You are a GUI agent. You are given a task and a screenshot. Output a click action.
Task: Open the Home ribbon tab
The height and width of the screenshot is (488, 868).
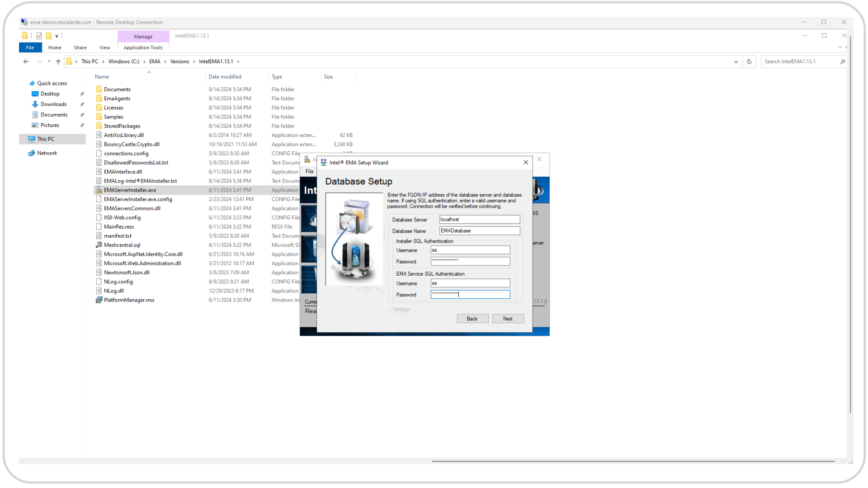point(55,47)
